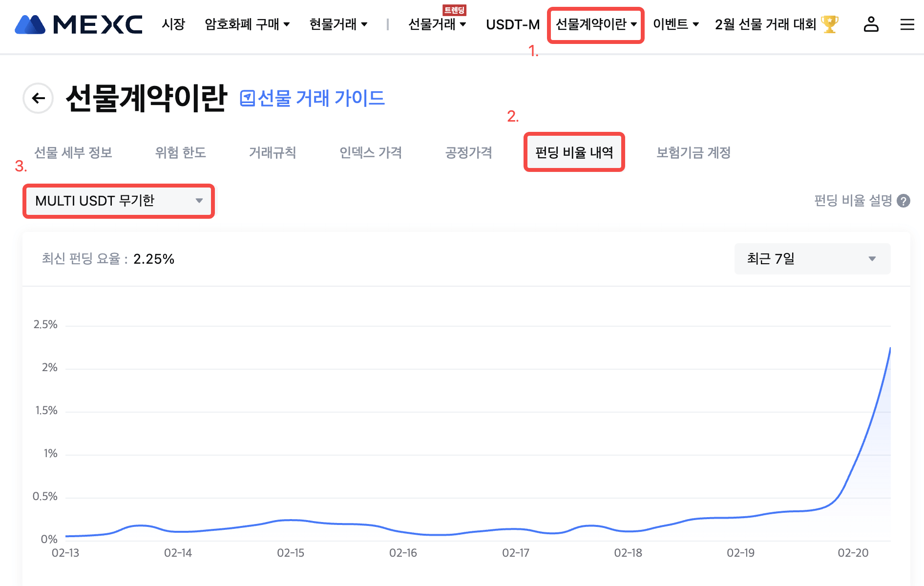Open the 이벤트 menu
The image size is (924, 586).
click(676, 24)
